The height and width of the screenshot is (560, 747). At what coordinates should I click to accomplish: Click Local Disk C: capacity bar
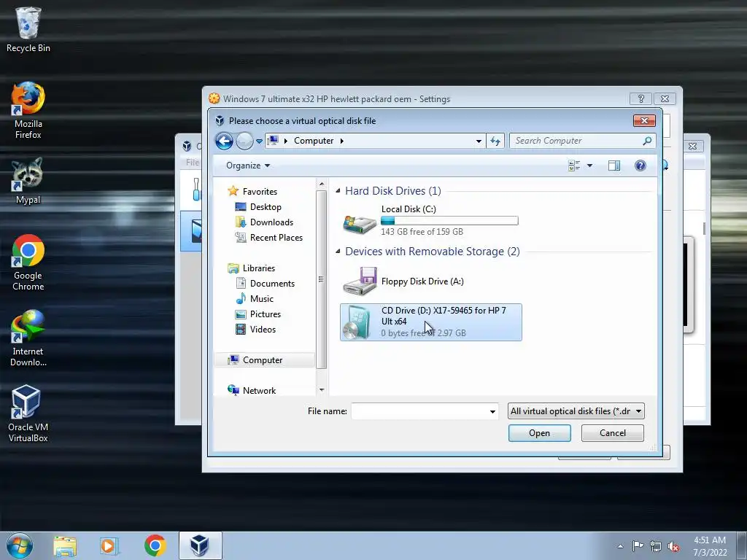click(x=449, y=220)
